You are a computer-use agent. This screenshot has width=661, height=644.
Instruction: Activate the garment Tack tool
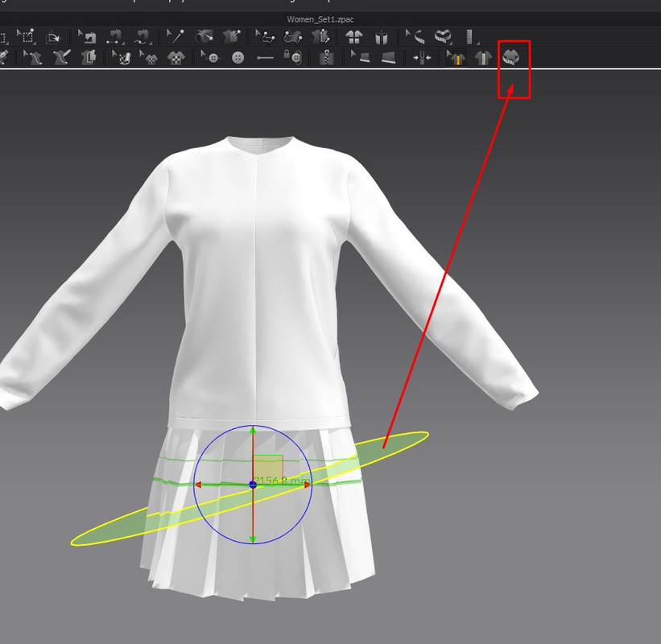(231, 37)
